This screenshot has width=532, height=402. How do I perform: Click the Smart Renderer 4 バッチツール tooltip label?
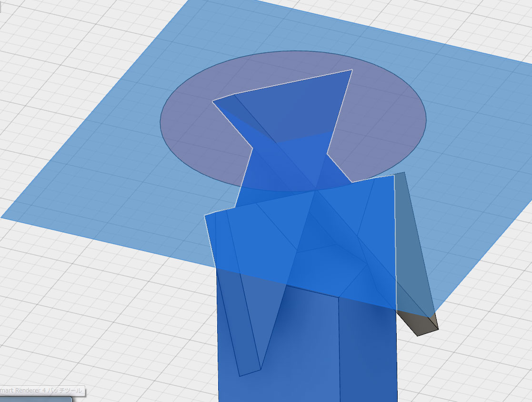[42, 391]
